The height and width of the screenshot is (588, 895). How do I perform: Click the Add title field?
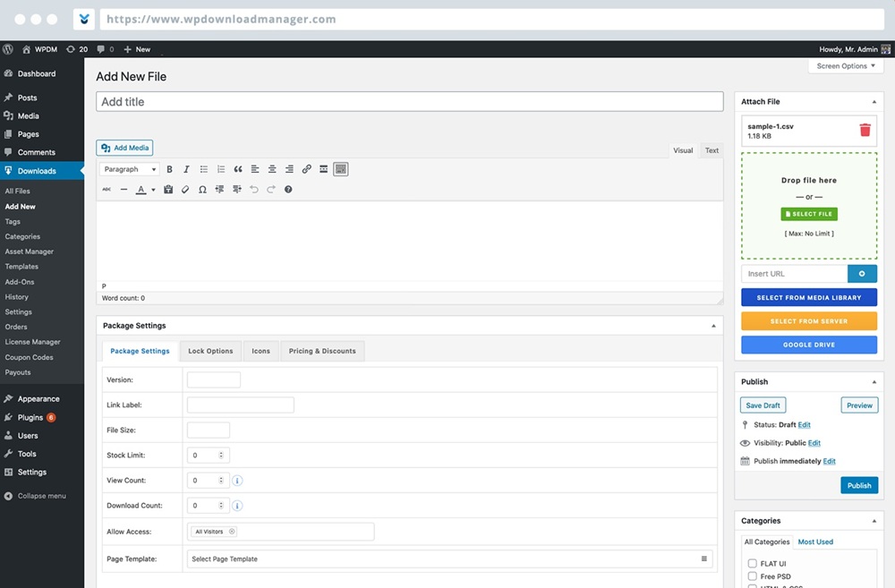(x=410, y=102)
